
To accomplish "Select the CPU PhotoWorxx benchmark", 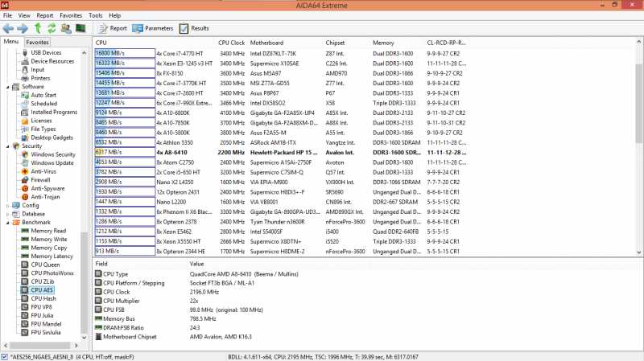I will [52, 273].
